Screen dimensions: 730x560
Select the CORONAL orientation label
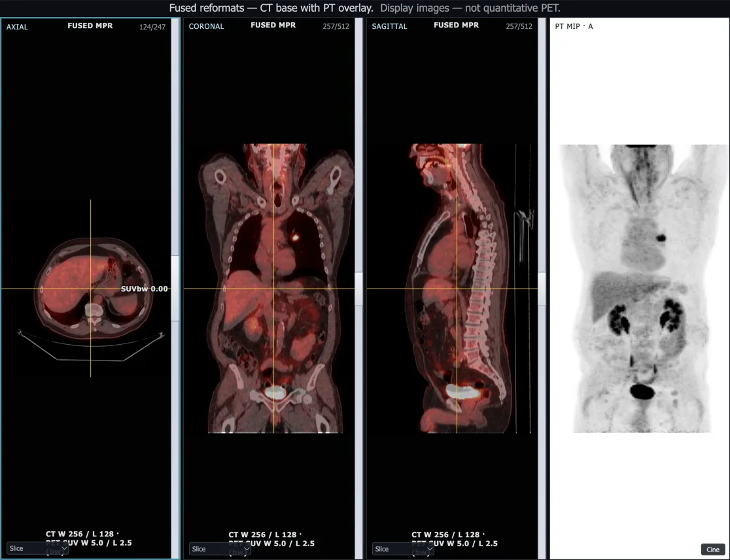coord(206,27)
